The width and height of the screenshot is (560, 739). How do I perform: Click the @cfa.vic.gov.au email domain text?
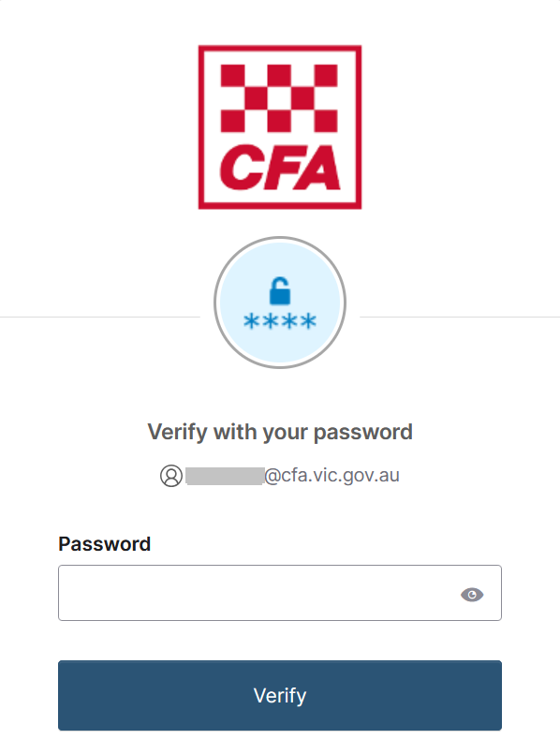[x=332, y=476]
